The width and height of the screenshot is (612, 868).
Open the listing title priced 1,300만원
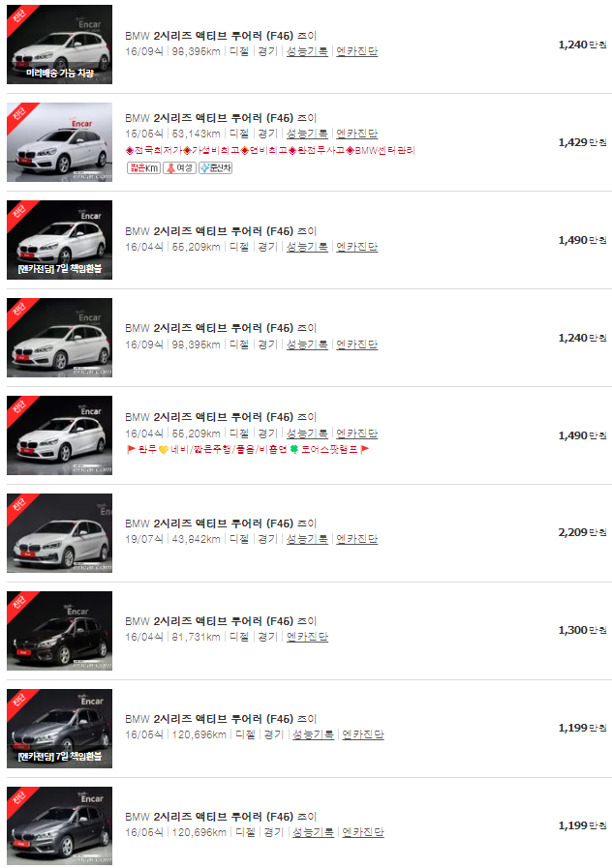(221, 621)
